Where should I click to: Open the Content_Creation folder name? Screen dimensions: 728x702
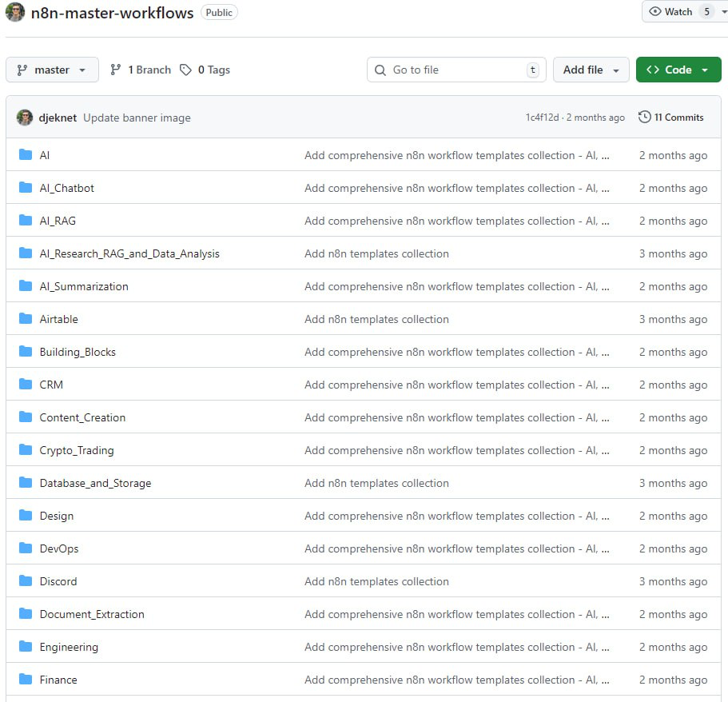click(82, 417)
